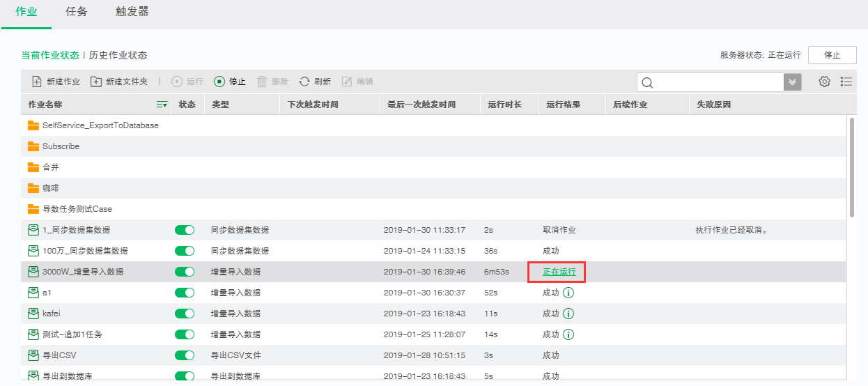868x386 pixels.
Task: Disable the 3000W_增量导入数据 job switch
Action: pos(185,272)
